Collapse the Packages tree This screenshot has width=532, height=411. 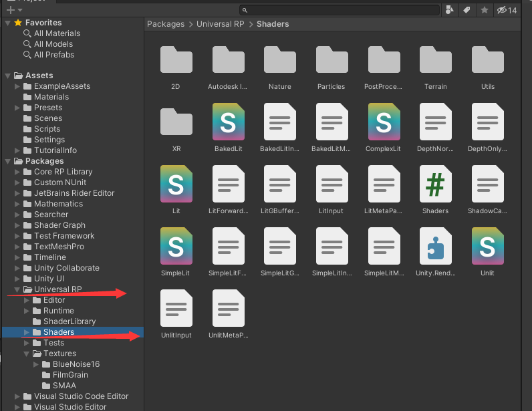tap(8, 161)
